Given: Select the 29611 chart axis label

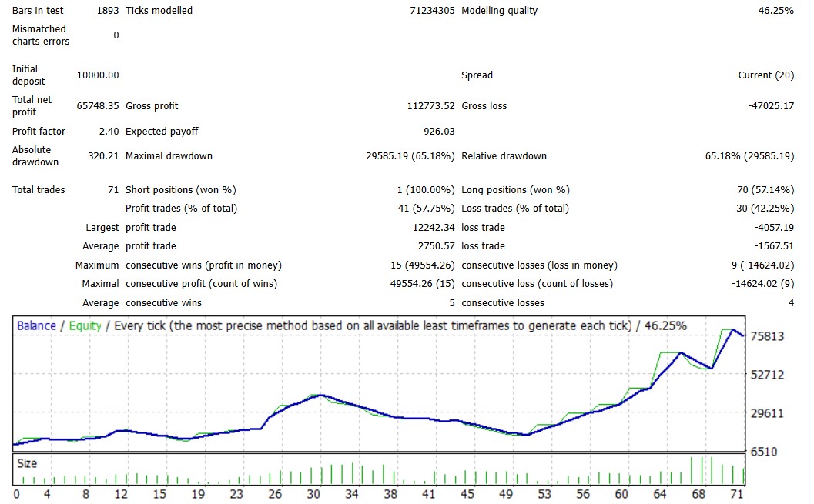Looking at the screenshot, I should tap(767, 413).
